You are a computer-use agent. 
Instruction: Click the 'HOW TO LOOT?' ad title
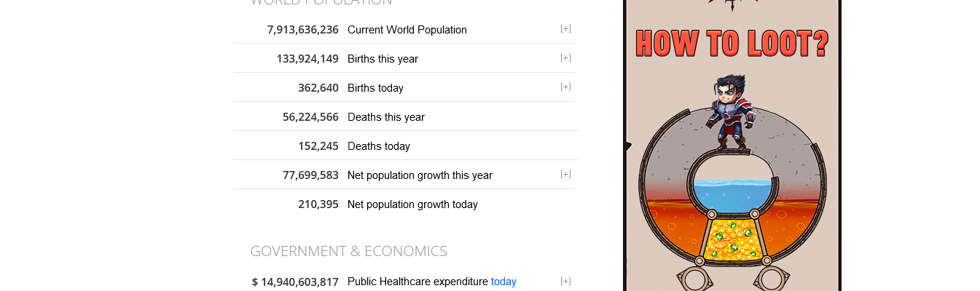pyautogui.click(x=732, y=44)
